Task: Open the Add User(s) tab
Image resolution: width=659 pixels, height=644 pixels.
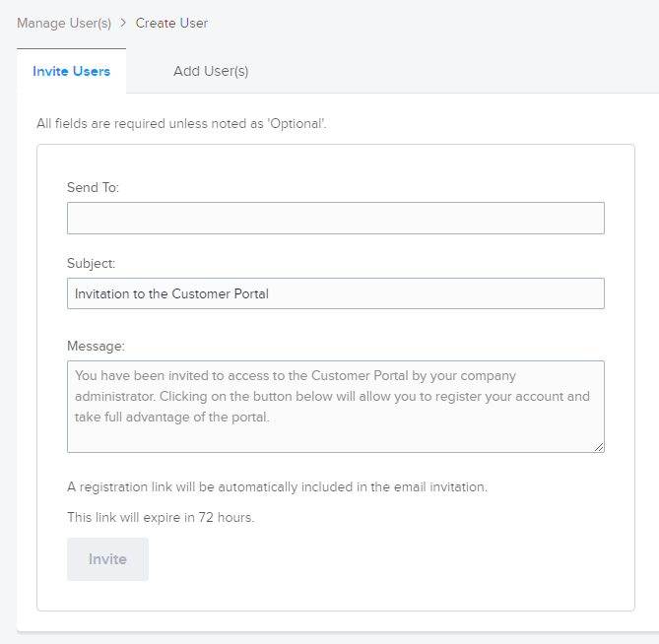Action: (x=211, y=71)
